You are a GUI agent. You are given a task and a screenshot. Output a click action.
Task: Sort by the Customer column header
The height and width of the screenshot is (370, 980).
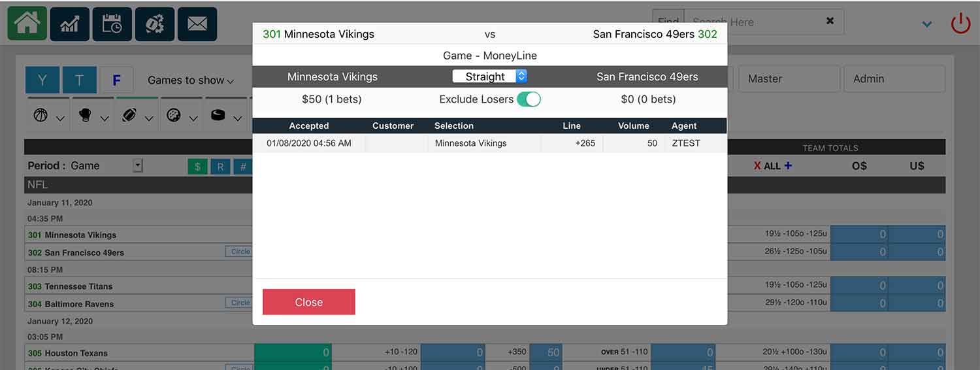pos(393,126)
